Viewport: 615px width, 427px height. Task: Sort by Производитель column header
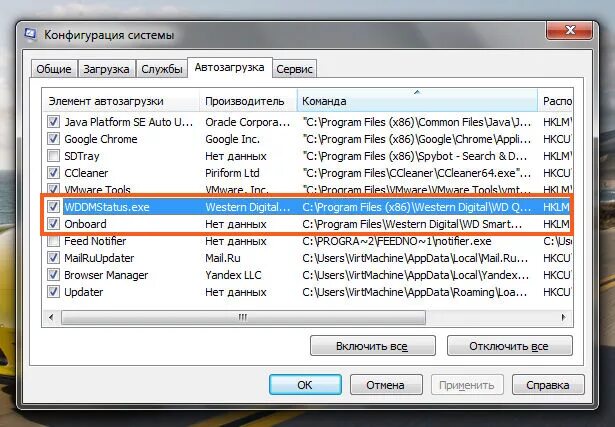[x=248, y=101]
